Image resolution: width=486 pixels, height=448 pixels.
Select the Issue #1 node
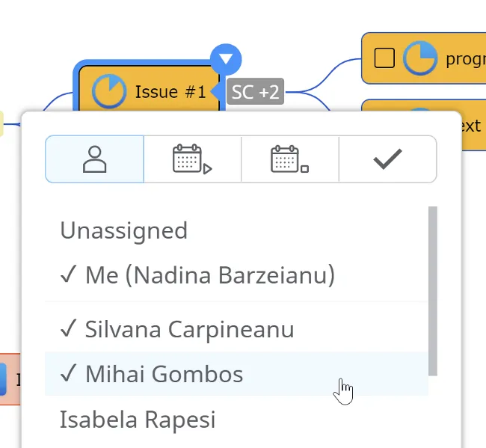coord(170,92)
